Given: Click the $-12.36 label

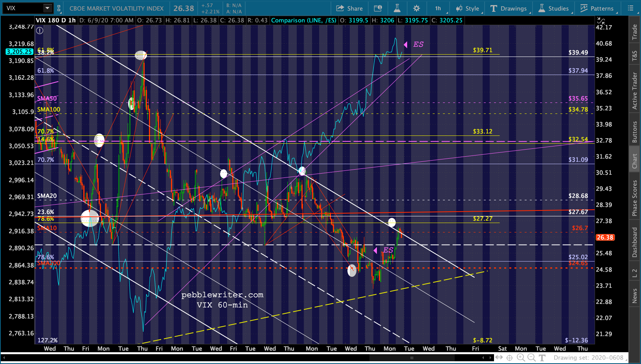Looking at the screenshot, I should tap(577, 340).
